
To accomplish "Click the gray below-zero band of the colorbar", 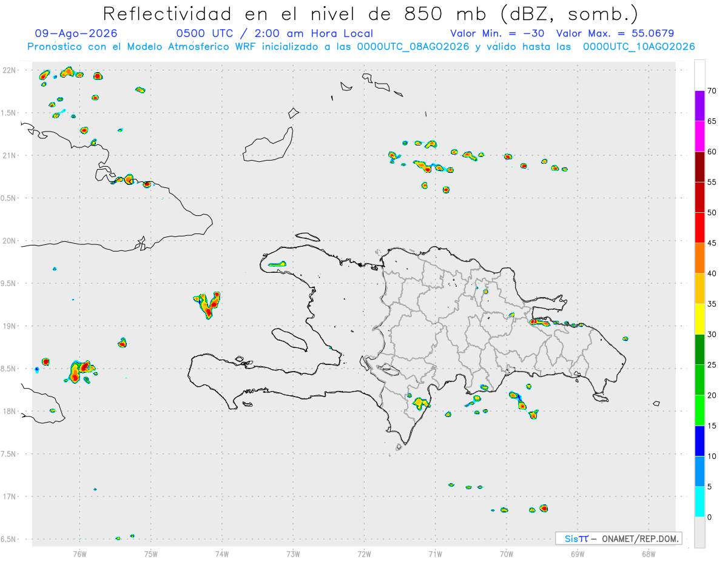I will point(699,532).
